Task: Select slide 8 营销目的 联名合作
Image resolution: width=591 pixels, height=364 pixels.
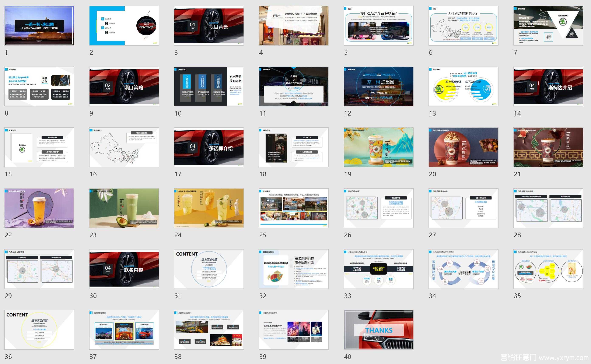Action: (39, 86)
